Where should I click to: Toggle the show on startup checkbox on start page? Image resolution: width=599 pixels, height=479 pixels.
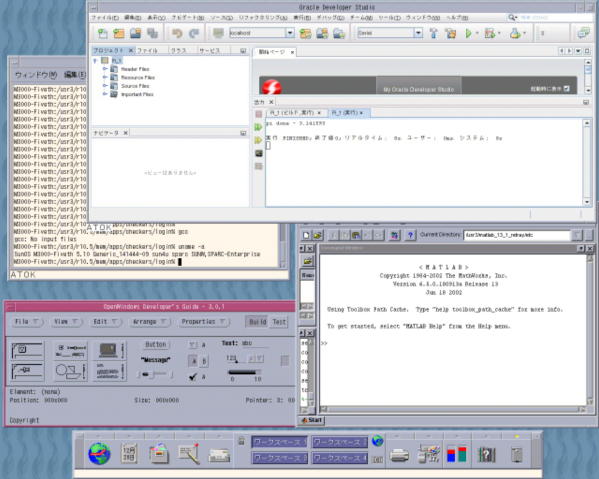click(x=566, y=89)
